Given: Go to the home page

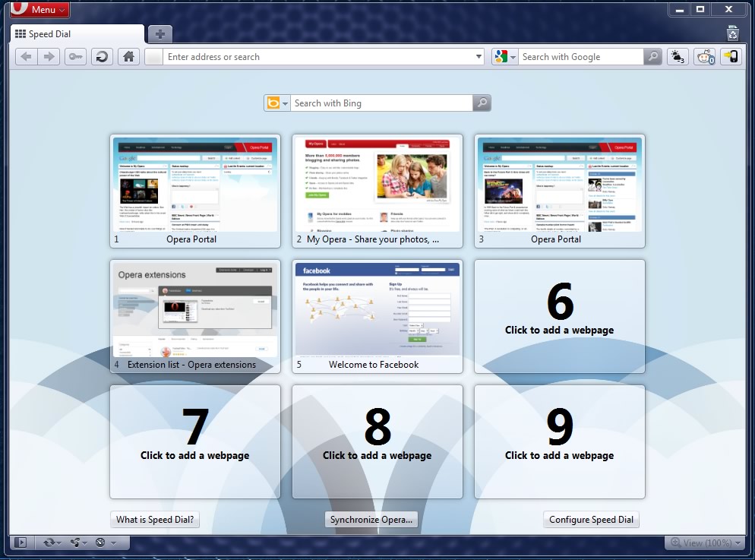Looking at the screenshot, I should (128, 57).
